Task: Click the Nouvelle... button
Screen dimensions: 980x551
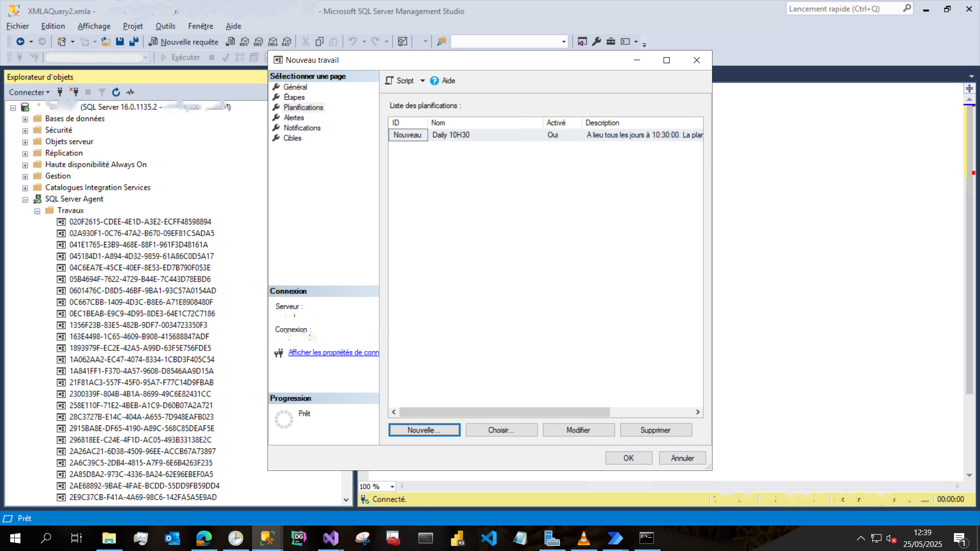Action: click(x=424, y=430)
